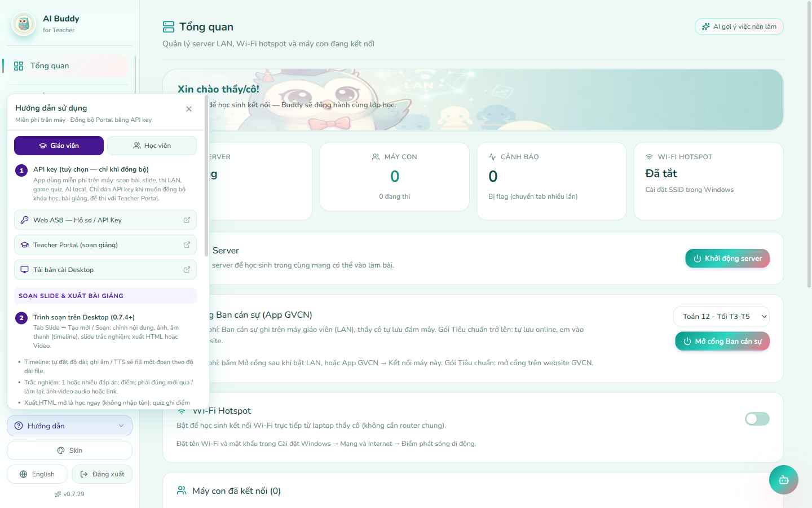
Task: Click the key icon beside Web ASB
Action: (x=24, y=220)
